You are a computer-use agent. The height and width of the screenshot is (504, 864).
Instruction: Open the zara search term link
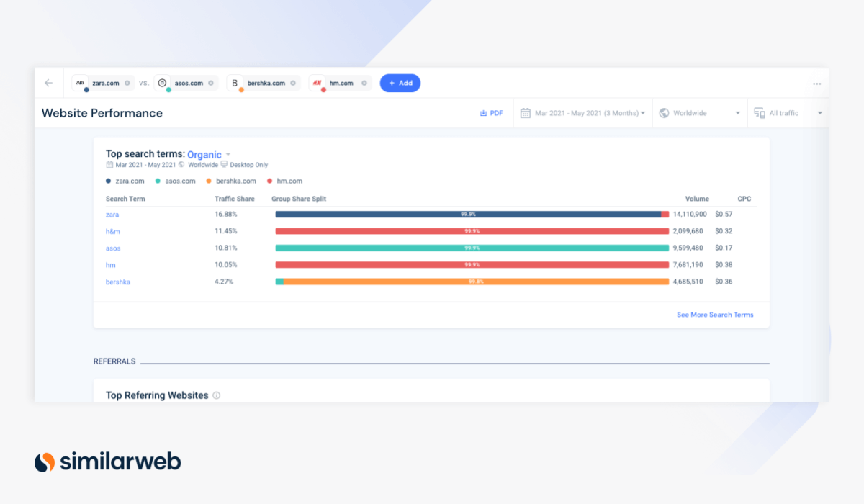pyautogui.click(x=112, y=215)
